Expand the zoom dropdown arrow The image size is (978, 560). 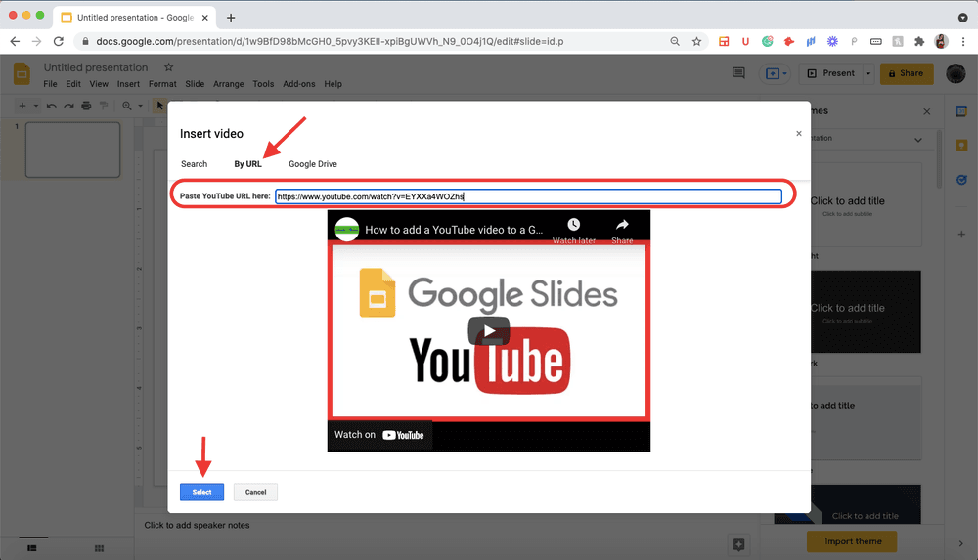pos(140,106)
